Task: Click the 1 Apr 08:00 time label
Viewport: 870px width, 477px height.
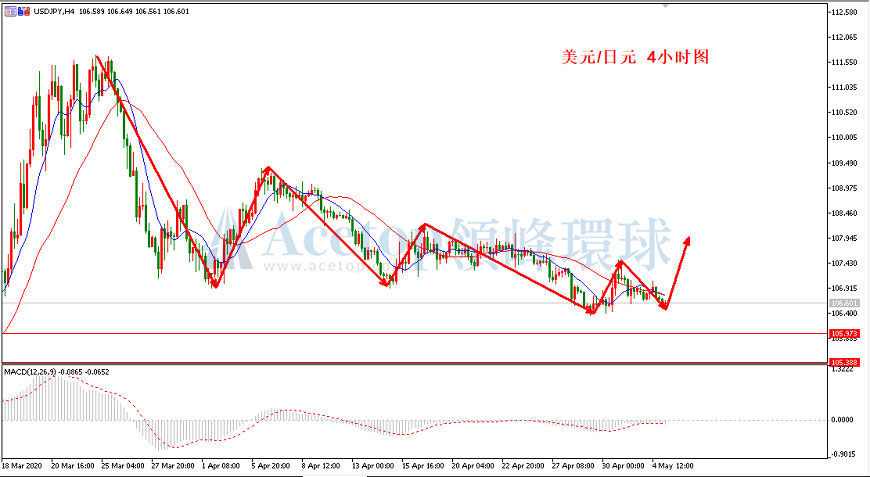Action: point(221,465)
